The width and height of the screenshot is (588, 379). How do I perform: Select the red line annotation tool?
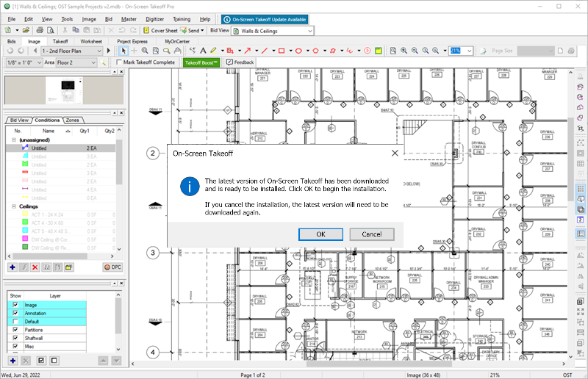coord(265,51)
